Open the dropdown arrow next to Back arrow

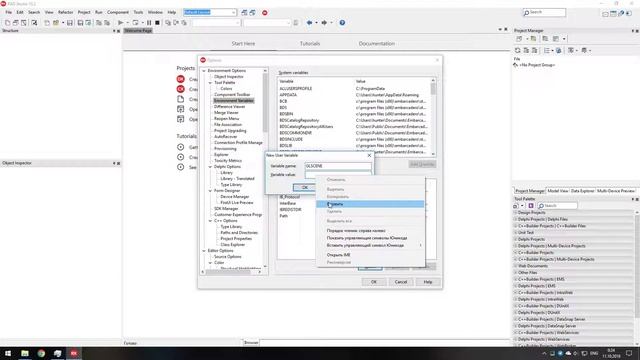[x=316, y=23]
